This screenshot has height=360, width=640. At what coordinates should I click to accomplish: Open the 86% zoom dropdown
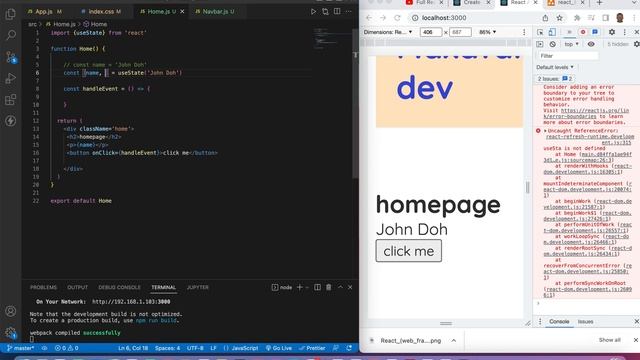click(487, 32)
